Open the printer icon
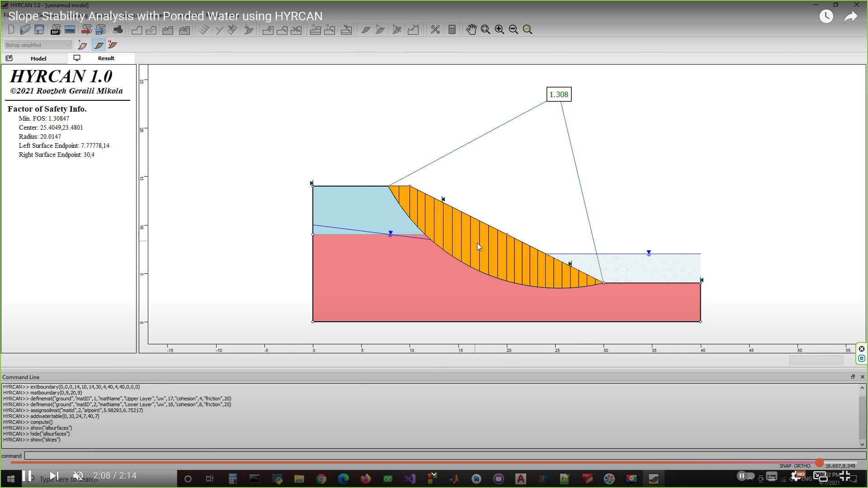 tap(118, 30)
